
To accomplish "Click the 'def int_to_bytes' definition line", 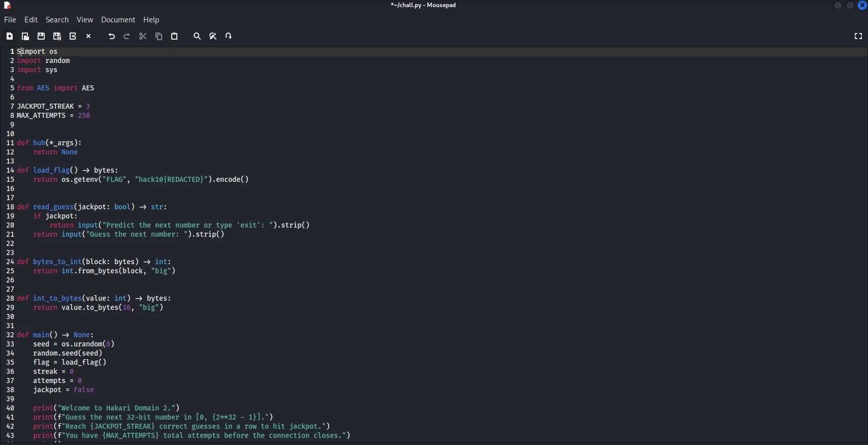I will [94, 298].
